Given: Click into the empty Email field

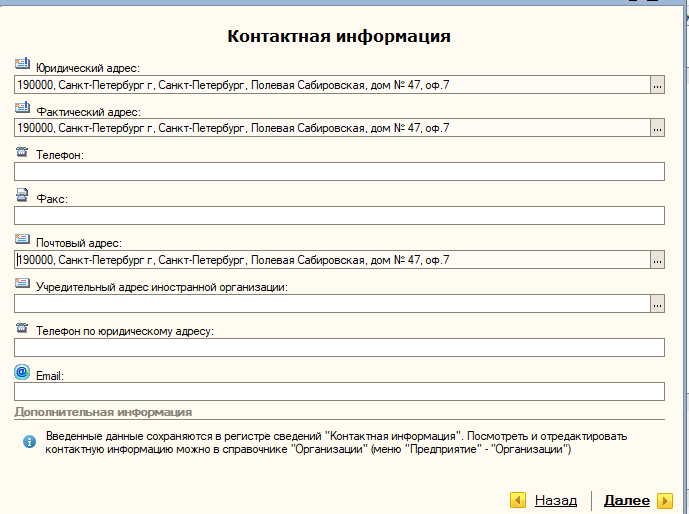Looking at the screenshot, I should (x=339, y=391).
